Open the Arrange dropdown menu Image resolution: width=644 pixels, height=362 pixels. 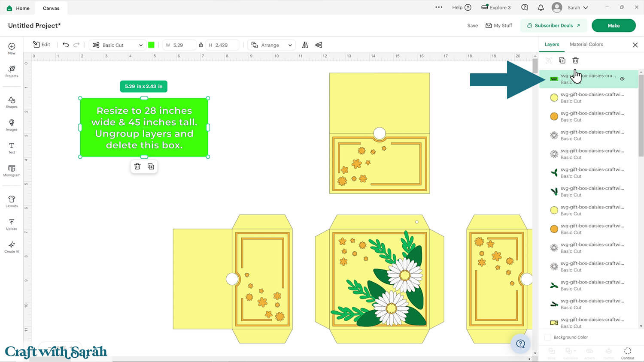point(272,45)
